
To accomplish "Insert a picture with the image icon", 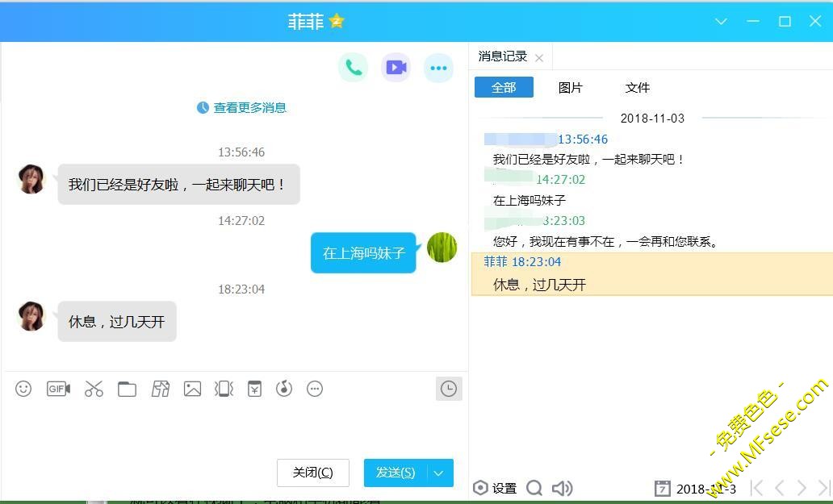I will click(x=192, y=389).
